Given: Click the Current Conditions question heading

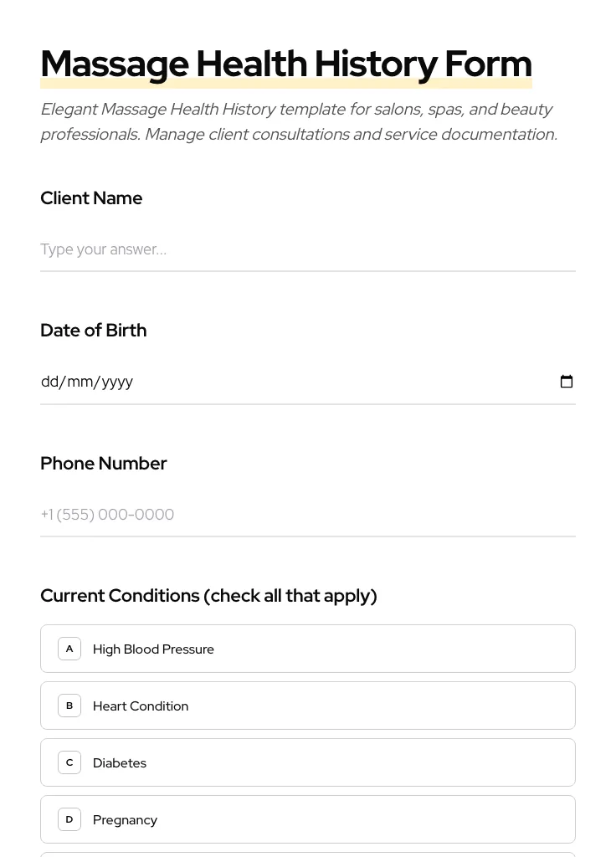Looking at the screenshot, I should click(x=208, y=596).
